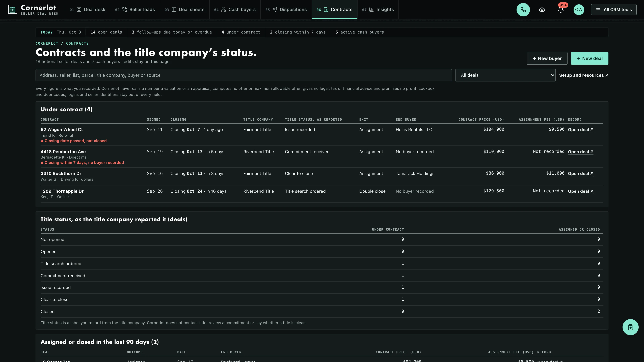Click 'Double close' exit value
The image size is (644, 362).
point(372,191)
